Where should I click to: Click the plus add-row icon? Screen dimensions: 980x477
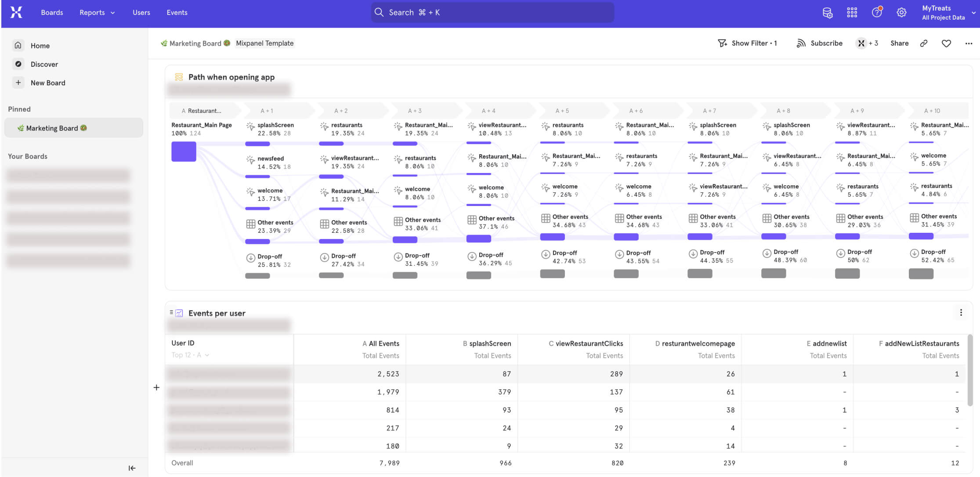[x=156, y=387]
